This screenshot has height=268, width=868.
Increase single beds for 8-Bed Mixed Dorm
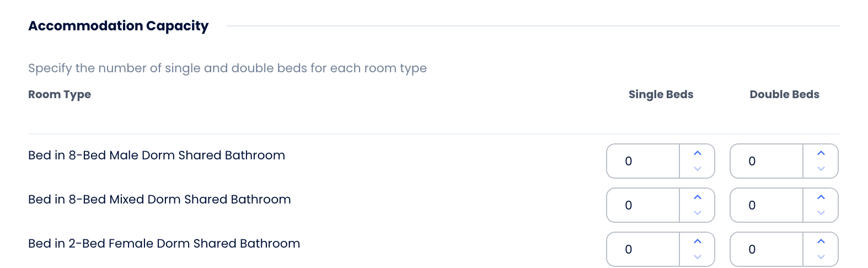click(x=698, y=197)
